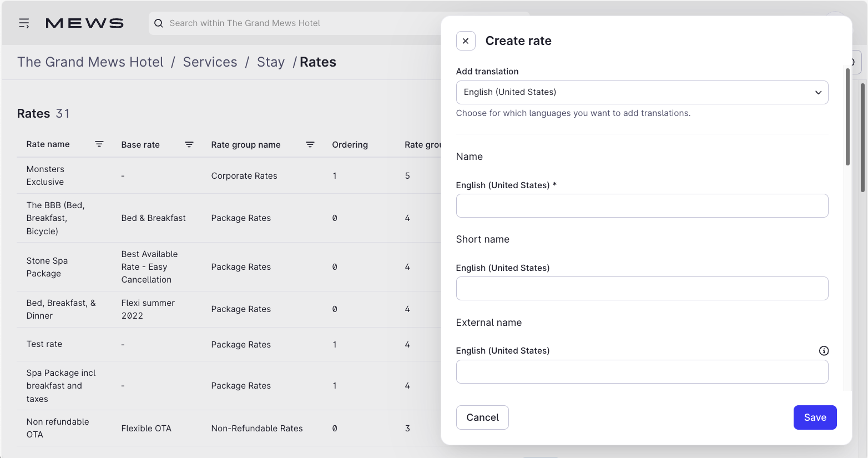This screenshot has width=868, height=458.
Task: Dismiss the Create rate panel with the X
Action: 466,41
